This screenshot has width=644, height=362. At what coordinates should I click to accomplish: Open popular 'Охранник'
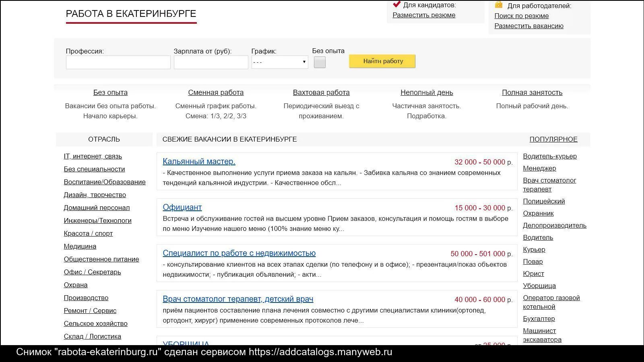pos(538,214)
